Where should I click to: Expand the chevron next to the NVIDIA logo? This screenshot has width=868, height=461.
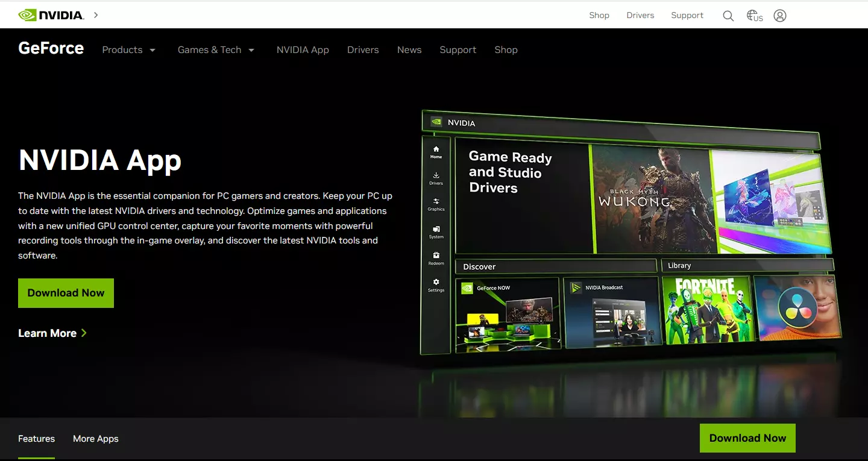click(x=96, y=15)
